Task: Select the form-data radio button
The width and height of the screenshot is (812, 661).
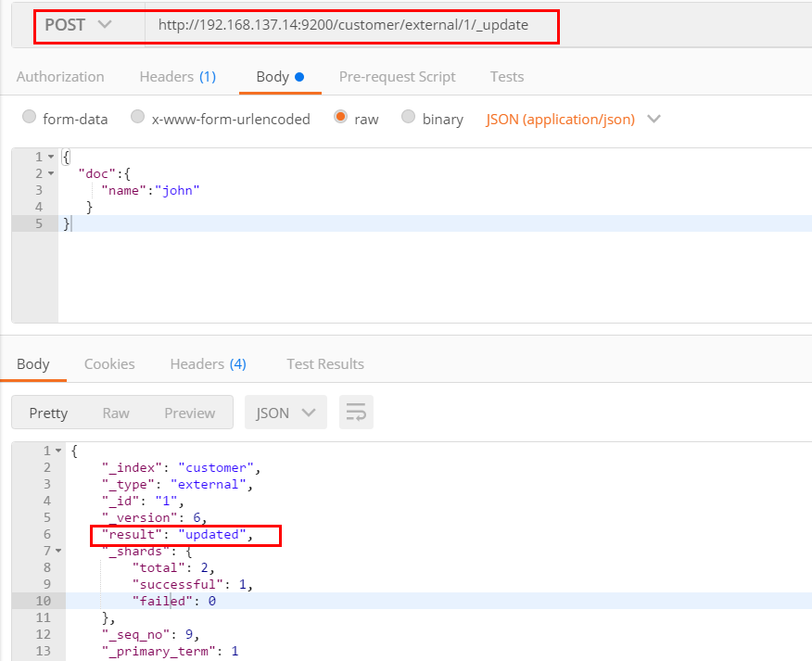Action: click(x=29, y=117)
